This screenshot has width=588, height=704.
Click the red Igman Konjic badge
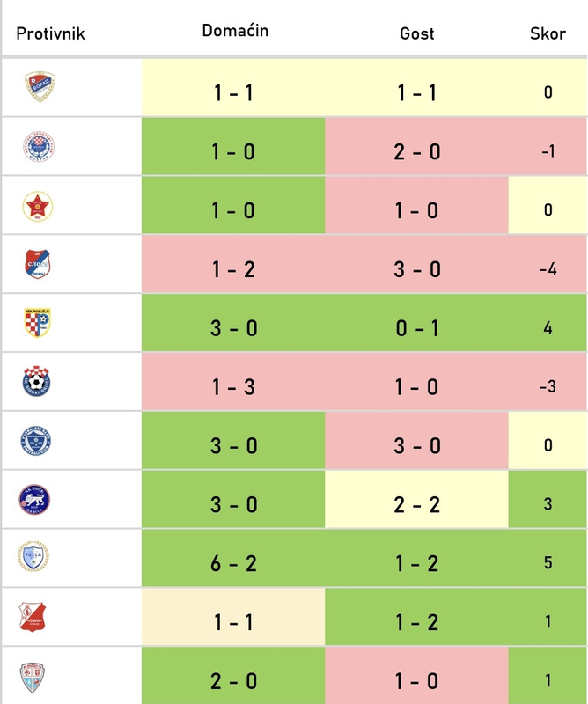(x=33, y=617)
